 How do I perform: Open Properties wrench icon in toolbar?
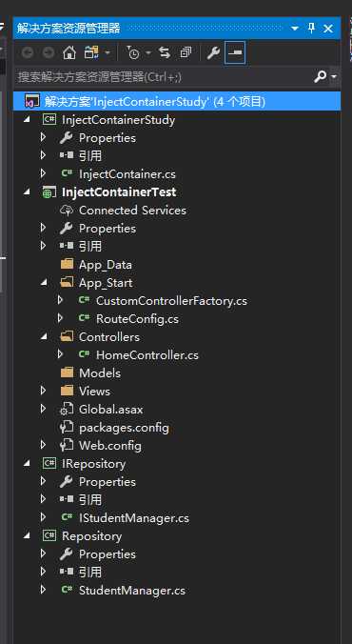(x=213, y=52)
